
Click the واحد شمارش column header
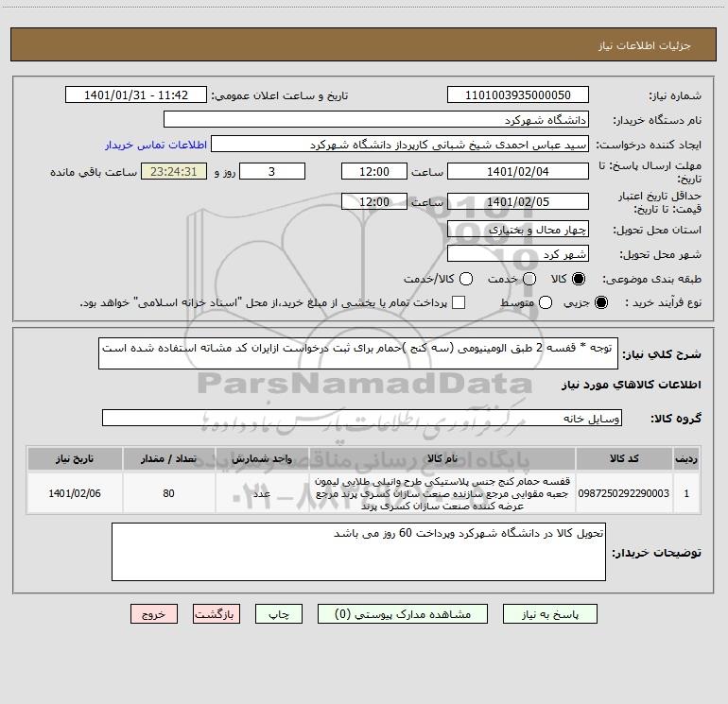262,458
